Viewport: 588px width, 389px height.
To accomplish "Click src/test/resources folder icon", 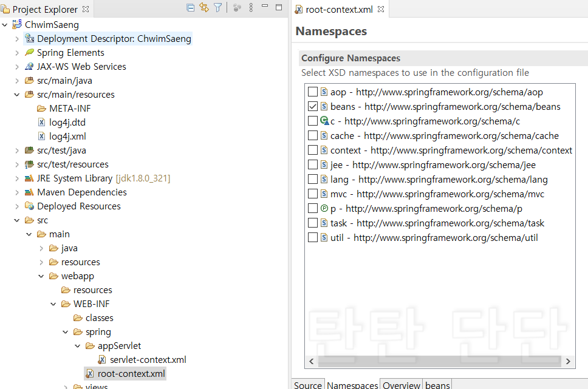I will coord(29,164).
